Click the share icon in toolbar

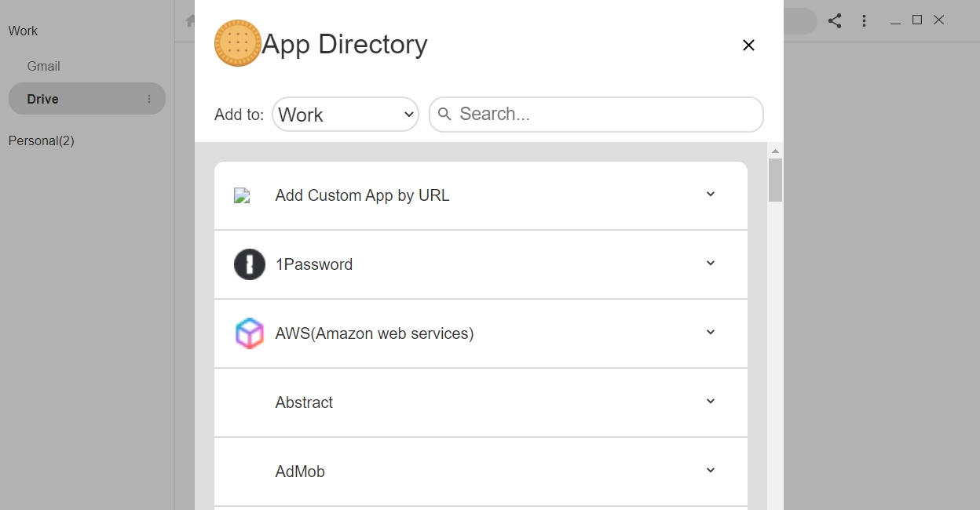pyautogui.click(x=835, y=21)
